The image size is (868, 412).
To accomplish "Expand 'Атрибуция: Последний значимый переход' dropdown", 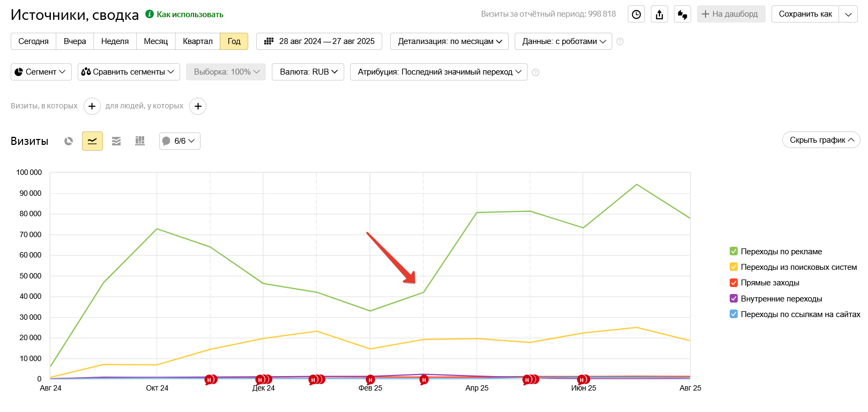I will pos(439,72).
